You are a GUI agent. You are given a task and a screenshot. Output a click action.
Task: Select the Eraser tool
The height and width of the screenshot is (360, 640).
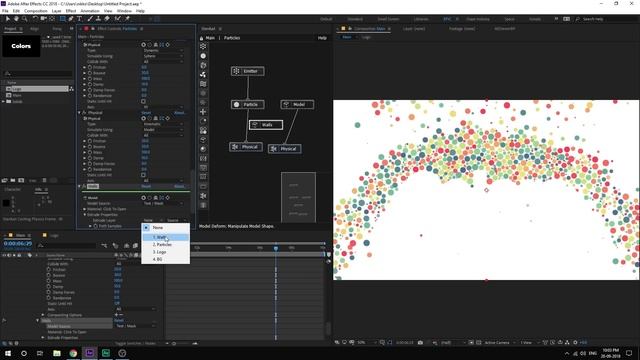[107, 19]
